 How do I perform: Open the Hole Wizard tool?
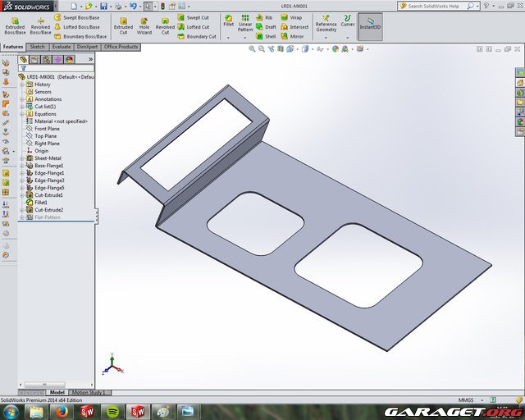tap(144, 25)
